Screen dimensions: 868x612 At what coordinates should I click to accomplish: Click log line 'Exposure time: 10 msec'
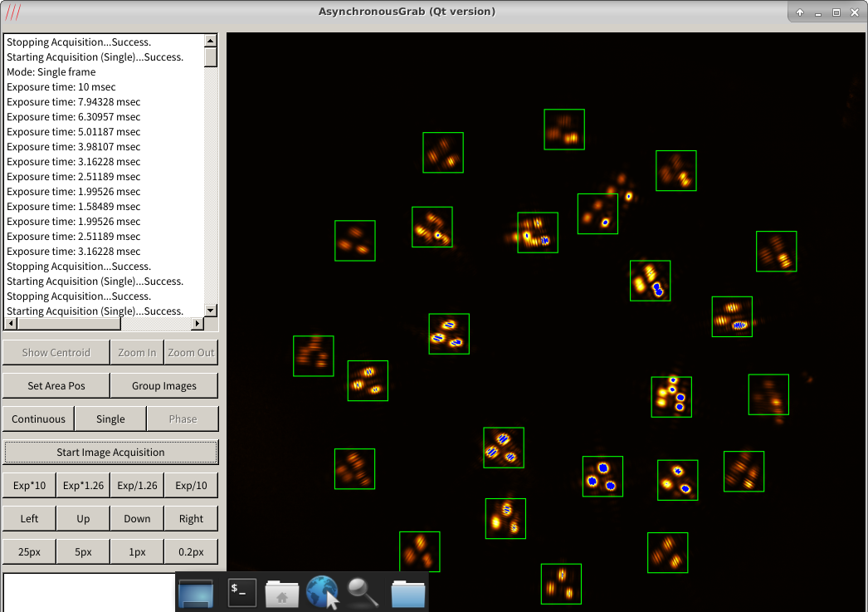coord(61,87)
